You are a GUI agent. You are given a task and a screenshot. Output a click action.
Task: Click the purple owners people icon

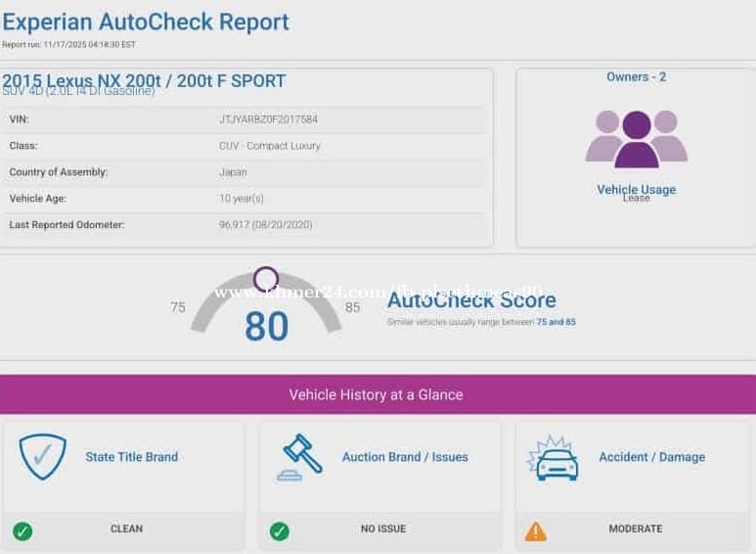pyautogui.click(x=636, y=138)
